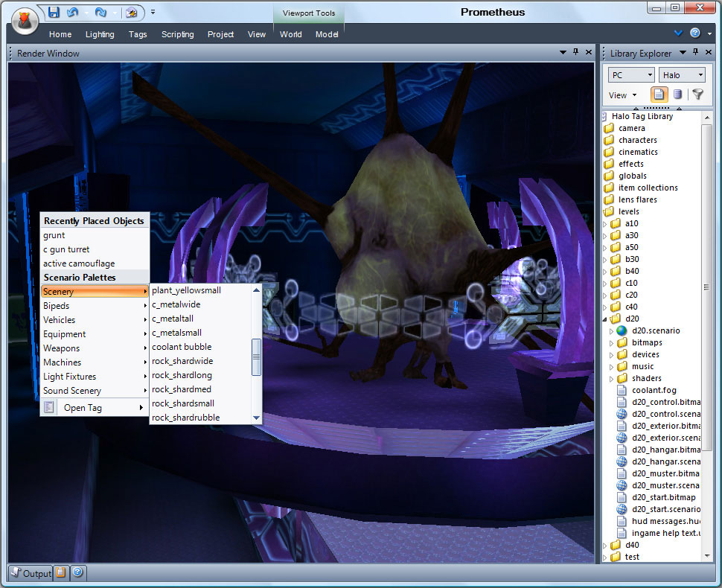Select the Bipeds palette menu entry
Viewport: 722px width, 588px height.
tap(95, 306)
